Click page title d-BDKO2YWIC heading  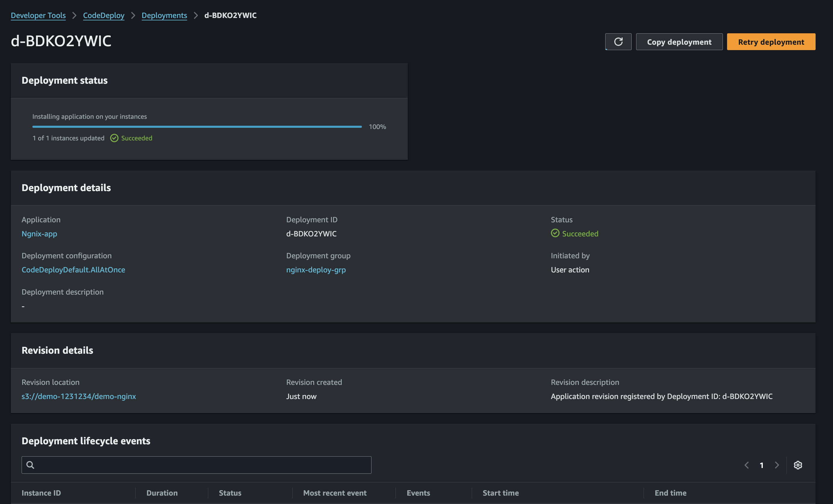tap(61, 41)
